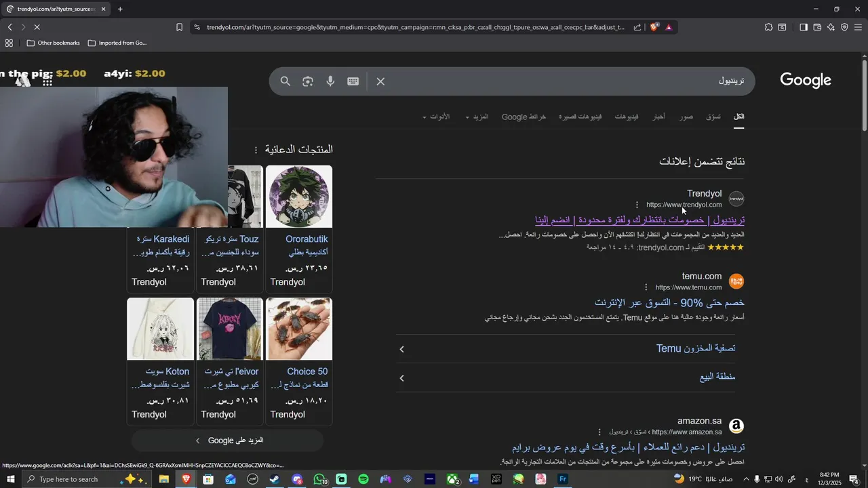868x488 pixels.
Task: Click the browser address bar URL
Action: coord(415,27)
